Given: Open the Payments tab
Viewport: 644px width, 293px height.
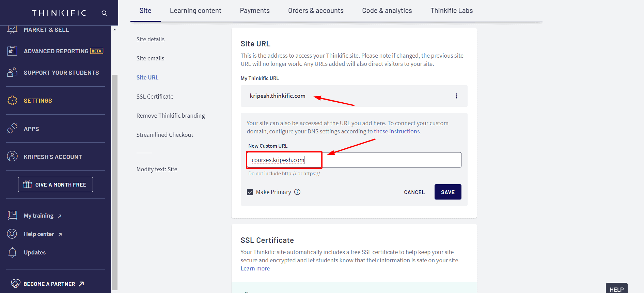Looking at the screenshot, I should click(254, 11).
